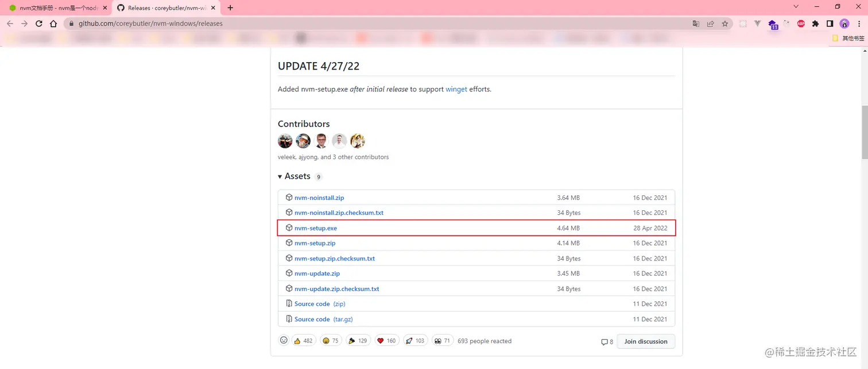868x369 pixels.
Task: Download nvm-setup.zip.checksum.txt
Action: point(335,259)
